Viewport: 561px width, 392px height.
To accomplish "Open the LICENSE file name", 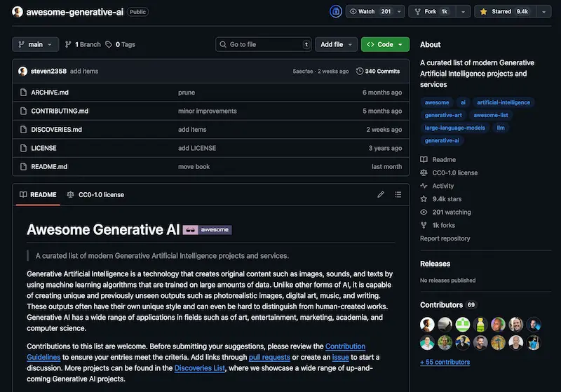I will [x=43, y=148].
